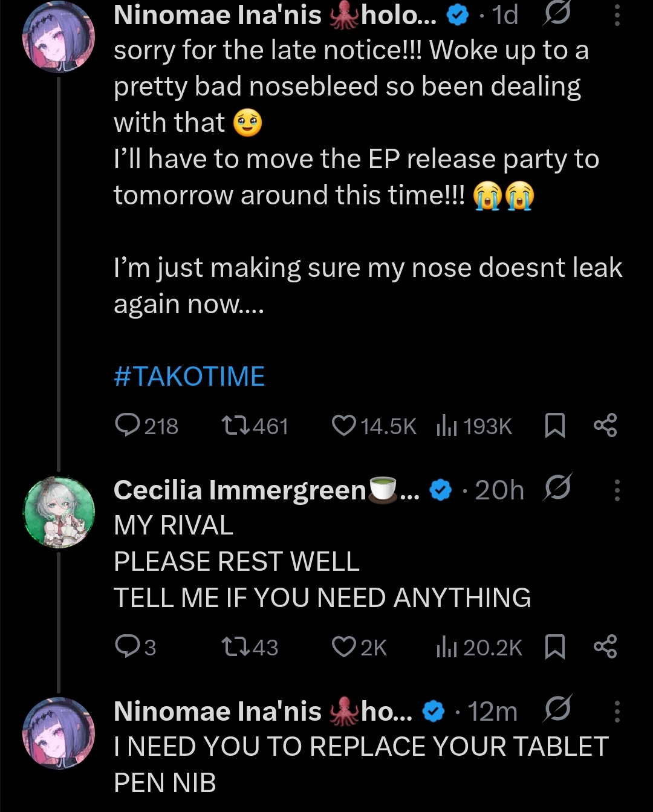Screen dimensions: 653x812
Task: Open more options on Ina's latest reply
Action: pos(617,712)
